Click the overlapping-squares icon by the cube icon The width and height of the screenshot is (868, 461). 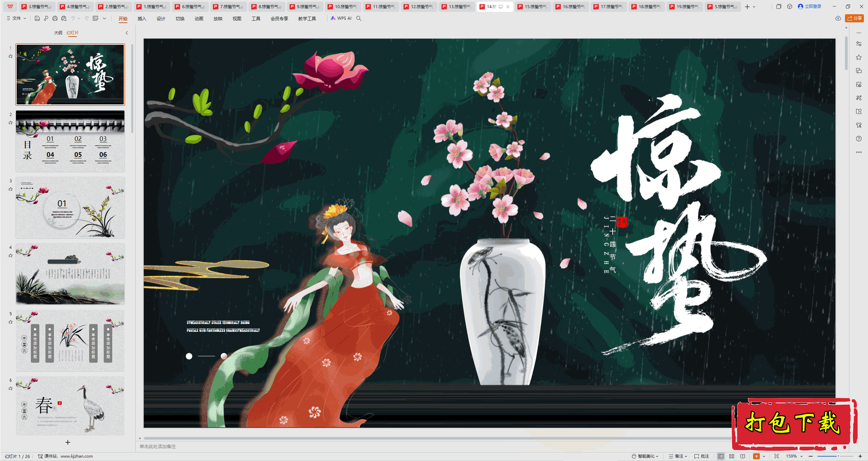pyautogui.click(x=779, y=6)
